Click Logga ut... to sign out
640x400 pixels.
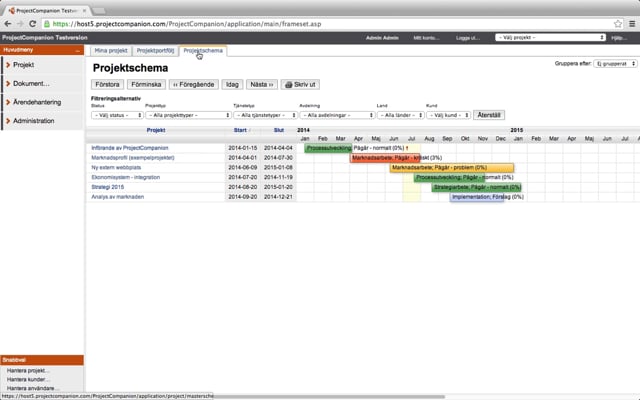click(x=468, y=38)
